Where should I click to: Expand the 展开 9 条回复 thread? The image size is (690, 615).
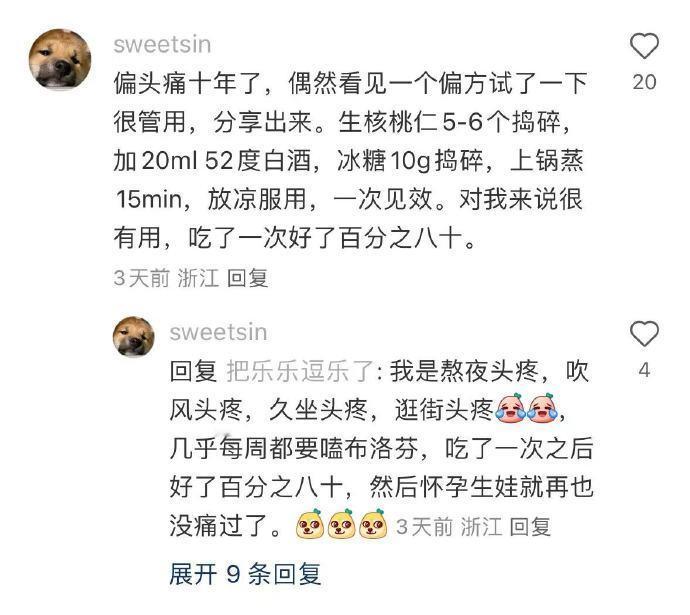coord(246,574)
